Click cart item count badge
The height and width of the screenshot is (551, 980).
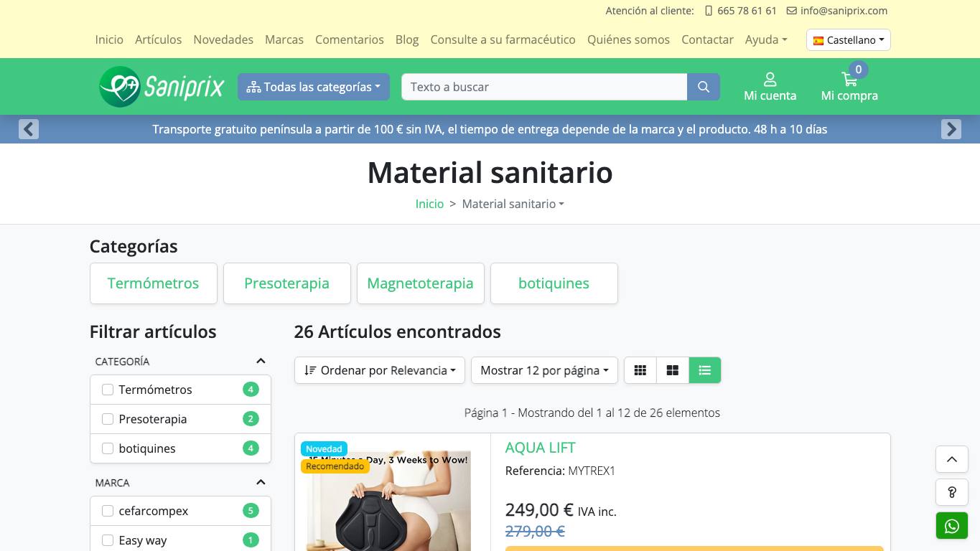click(x=859, y=70)
